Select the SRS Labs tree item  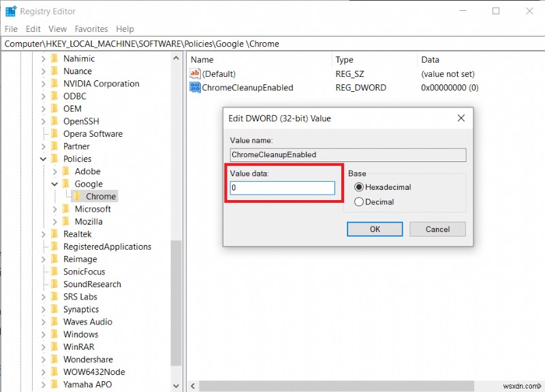click(80, 297)
